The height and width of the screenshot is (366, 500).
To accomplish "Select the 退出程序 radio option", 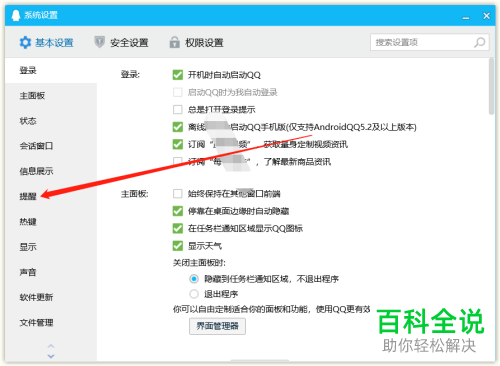I will (x=194, y=294).
